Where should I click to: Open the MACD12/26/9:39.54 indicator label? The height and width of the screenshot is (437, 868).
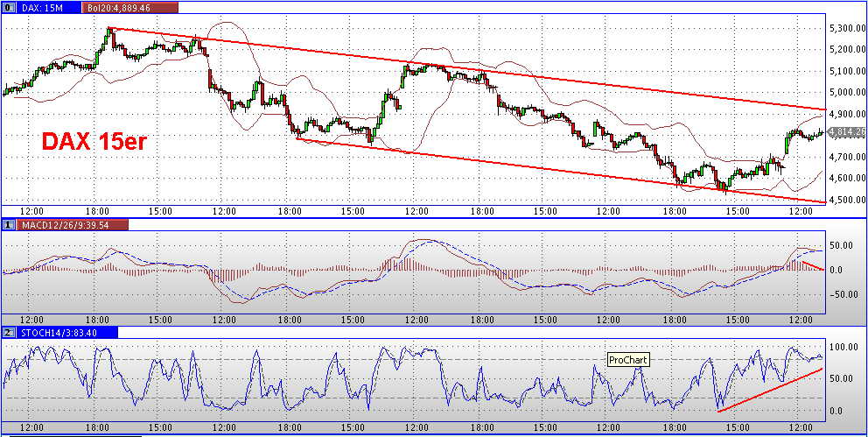click(72, 224)
